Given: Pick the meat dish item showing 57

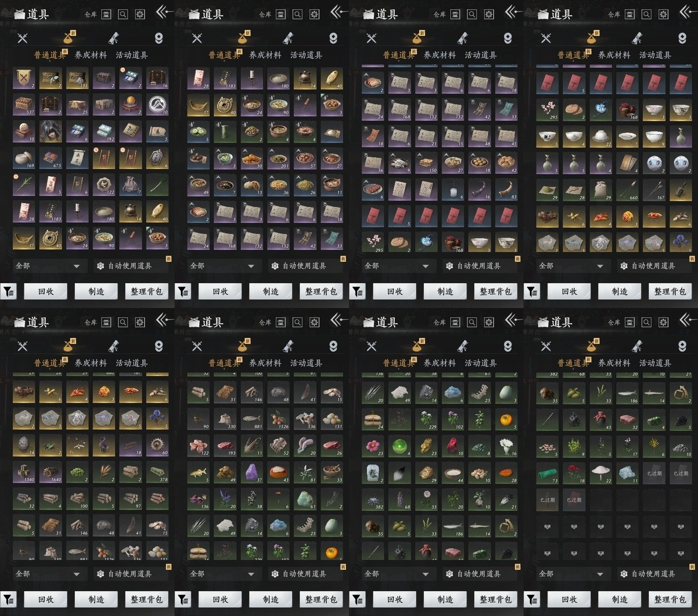Looking at the screenshot, I should pyautogui.click(x=305, y=158).
